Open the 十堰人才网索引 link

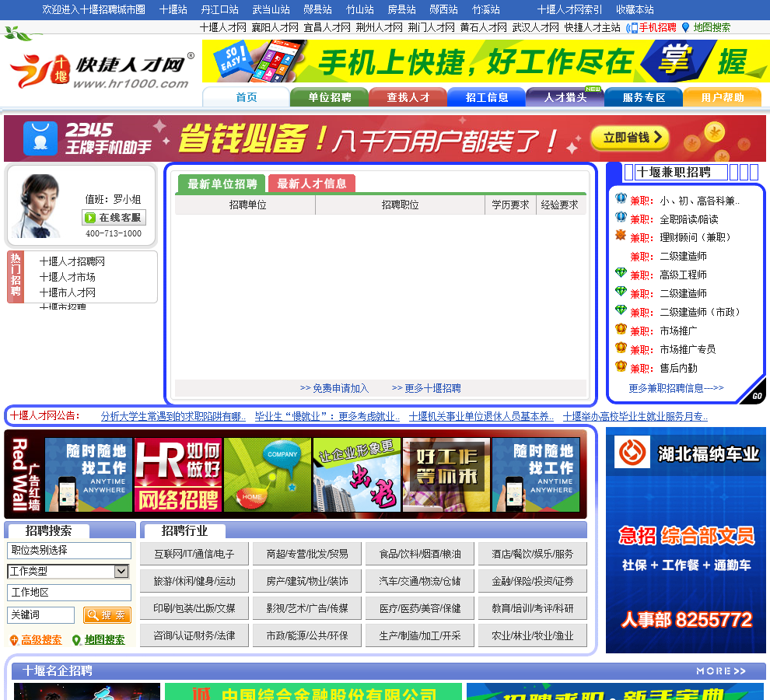tap(569, 9)
